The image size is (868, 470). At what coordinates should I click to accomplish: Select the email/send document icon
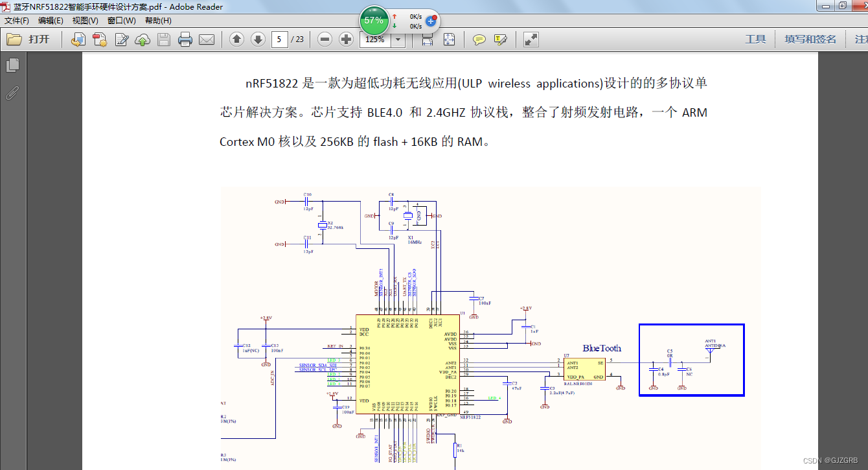(207, 40)
